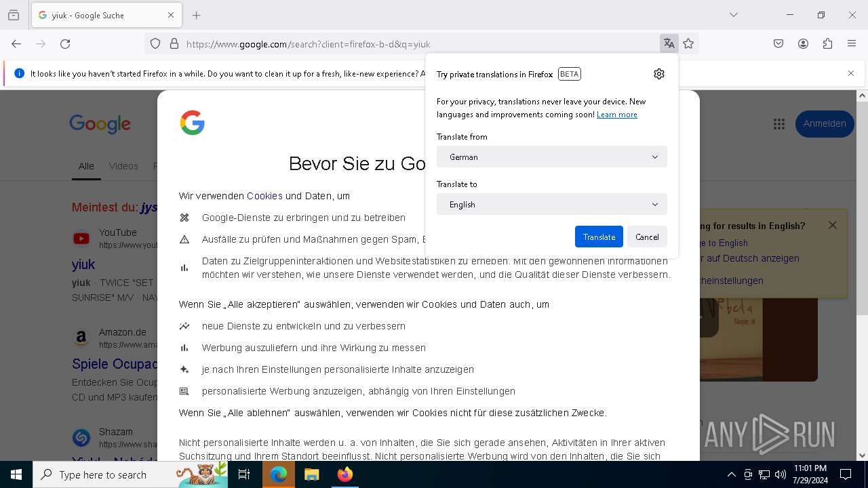Click the Amazon.de result favicon
This screenshot has width=868, height=488.
point(81,338)
